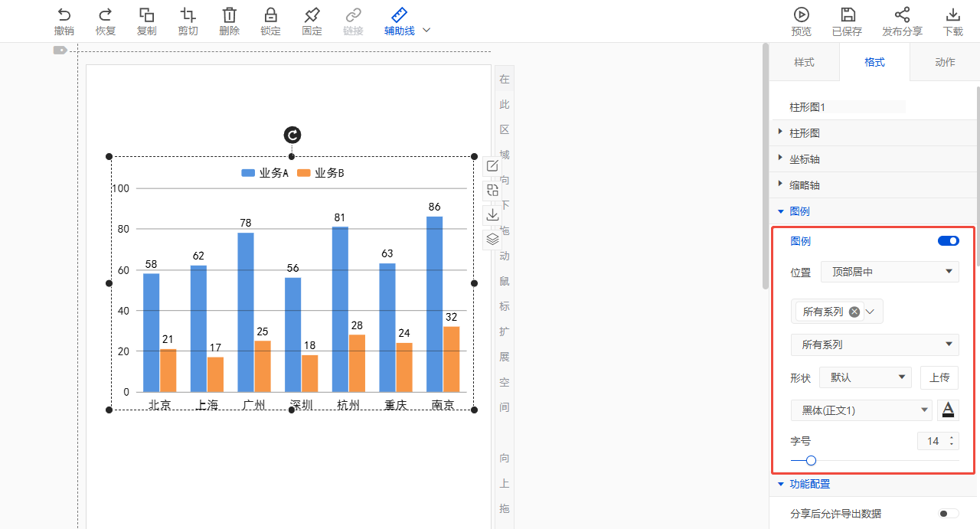Click the guide line tag marker at top-left
Viewport: 980px width, 529px height.
[x=60, y=51]
